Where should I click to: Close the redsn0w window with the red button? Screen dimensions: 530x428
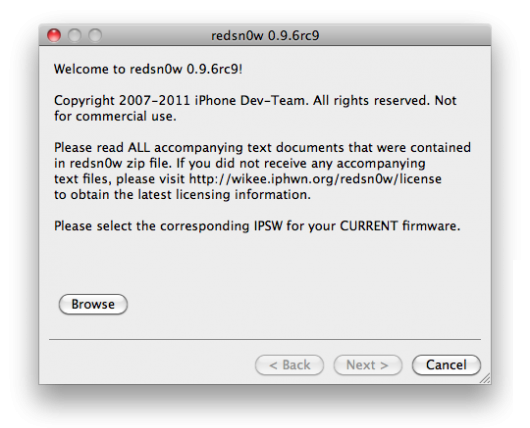click(54, 35)
